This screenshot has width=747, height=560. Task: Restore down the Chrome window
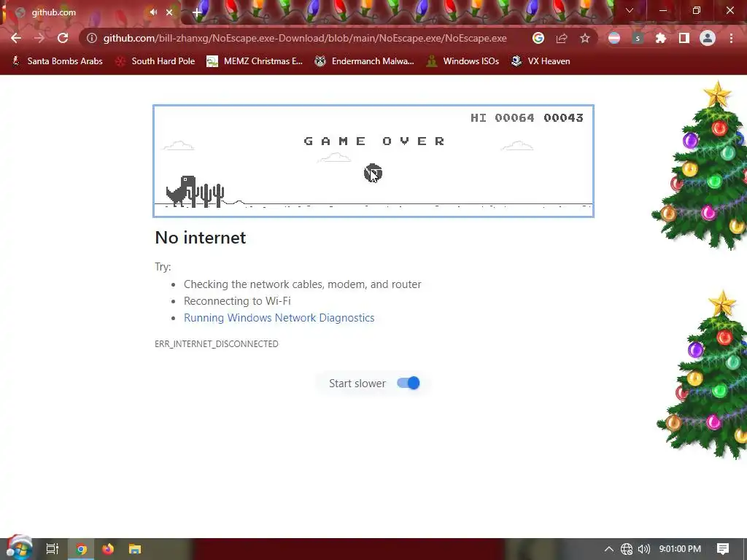pos(697,10)
